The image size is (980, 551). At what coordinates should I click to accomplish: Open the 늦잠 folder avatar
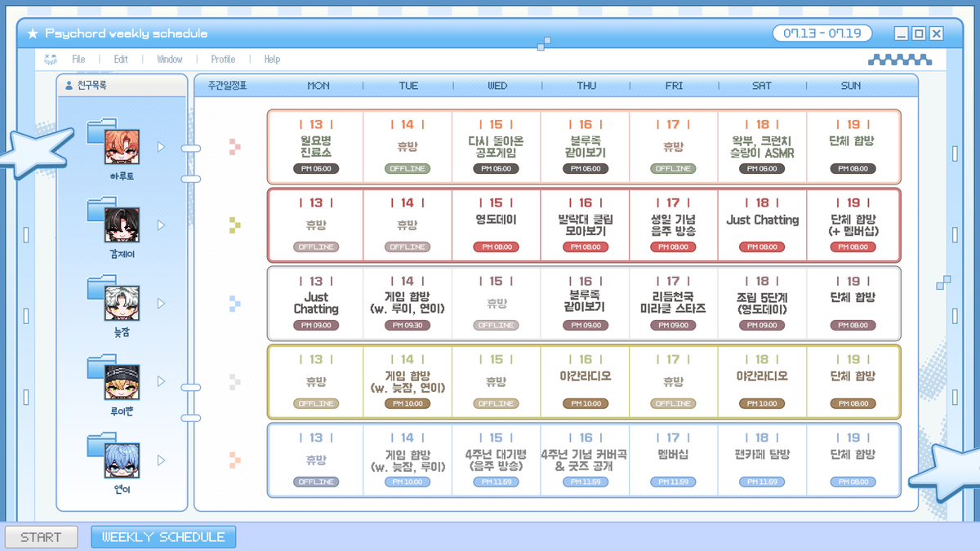122,304
